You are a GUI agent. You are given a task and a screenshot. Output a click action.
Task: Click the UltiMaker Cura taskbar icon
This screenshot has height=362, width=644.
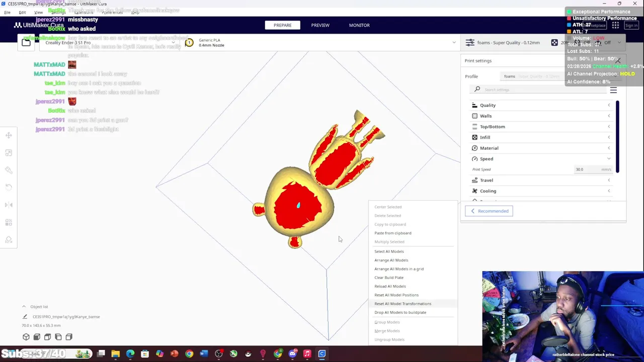[322, 354]
